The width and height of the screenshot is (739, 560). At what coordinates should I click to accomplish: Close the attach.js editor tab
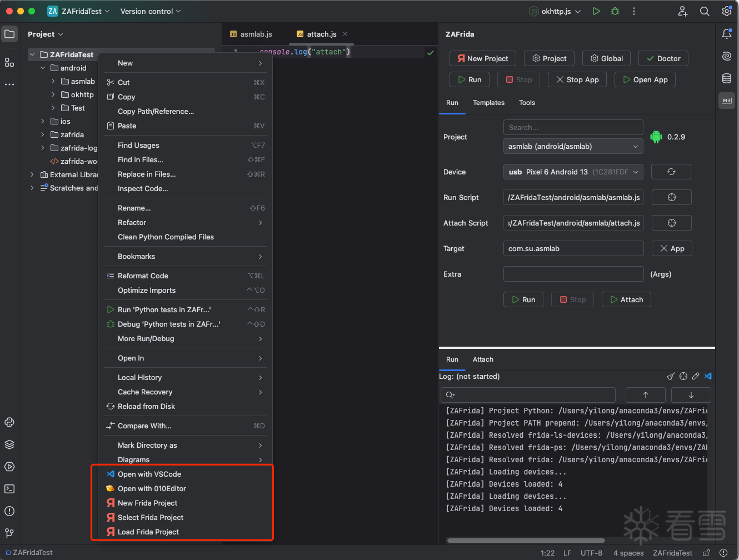click(x=345, y=34)
